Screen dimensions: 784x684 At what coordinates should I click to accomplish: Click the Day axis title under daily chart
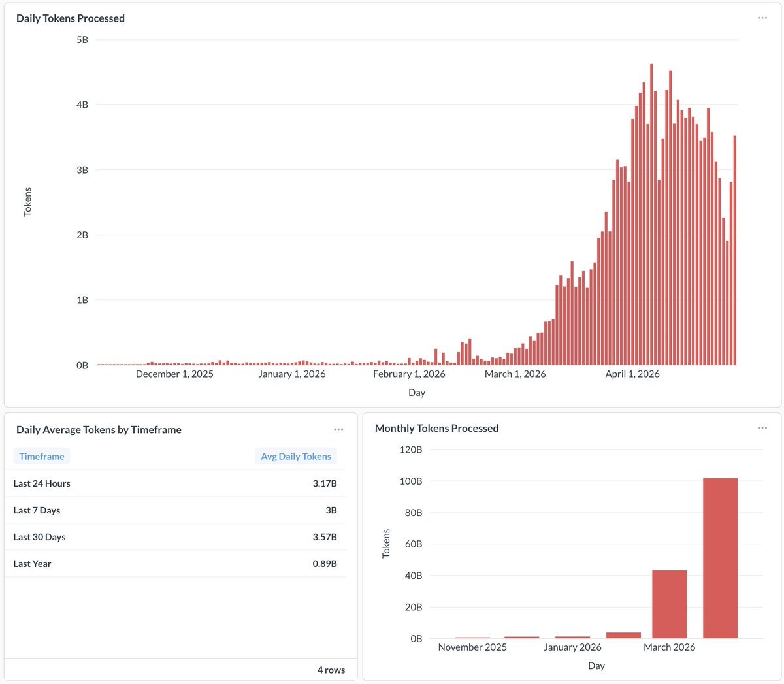coord(417,393)
